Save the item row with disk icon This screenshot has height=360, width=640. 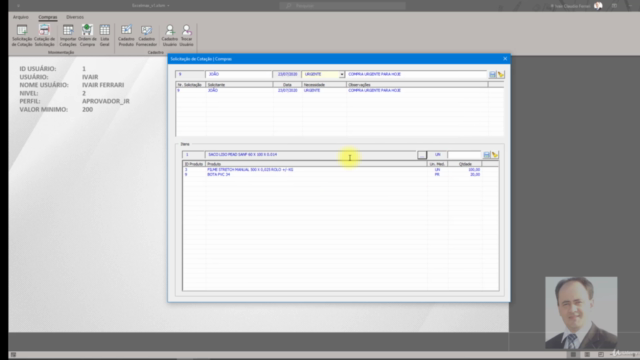[x=487, y=155]
